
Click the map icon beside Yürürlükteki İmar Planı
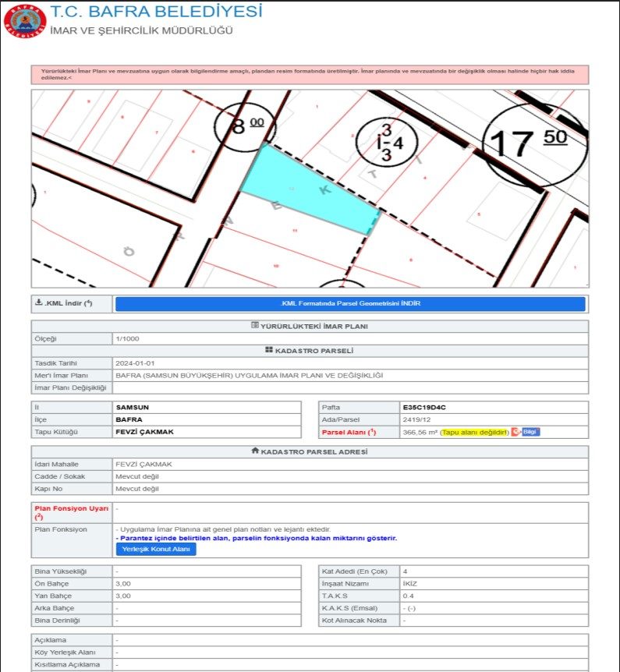[255, 326]
